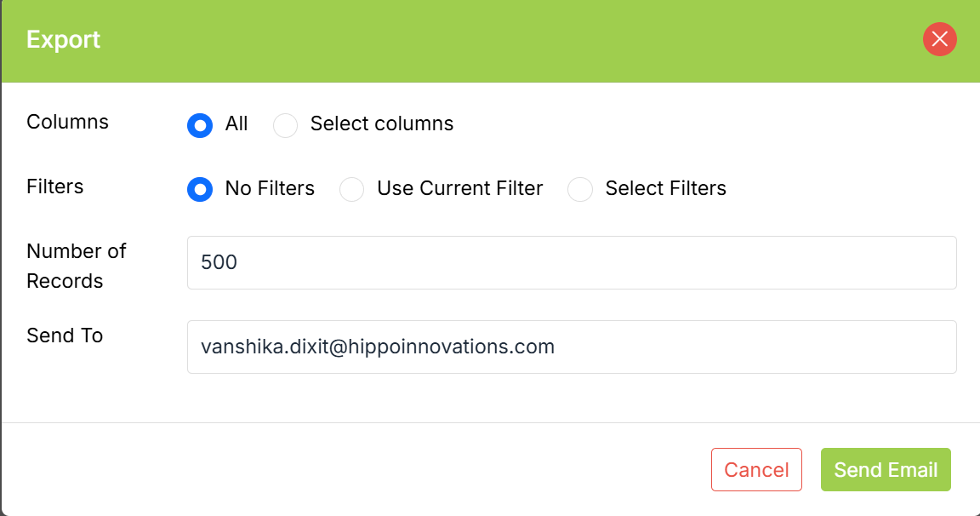
Task: Click the "500" value in records field
Action: (x=219, y=262)
